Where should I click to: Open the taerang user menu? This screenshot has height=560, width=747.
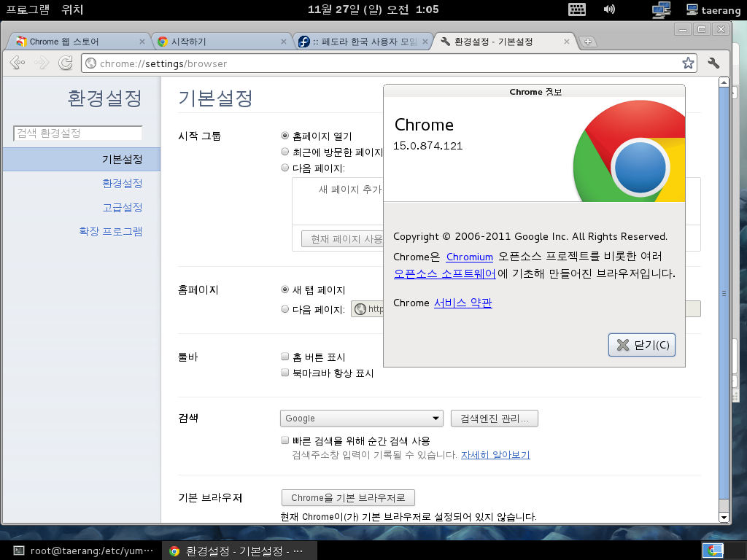[713, 10]
